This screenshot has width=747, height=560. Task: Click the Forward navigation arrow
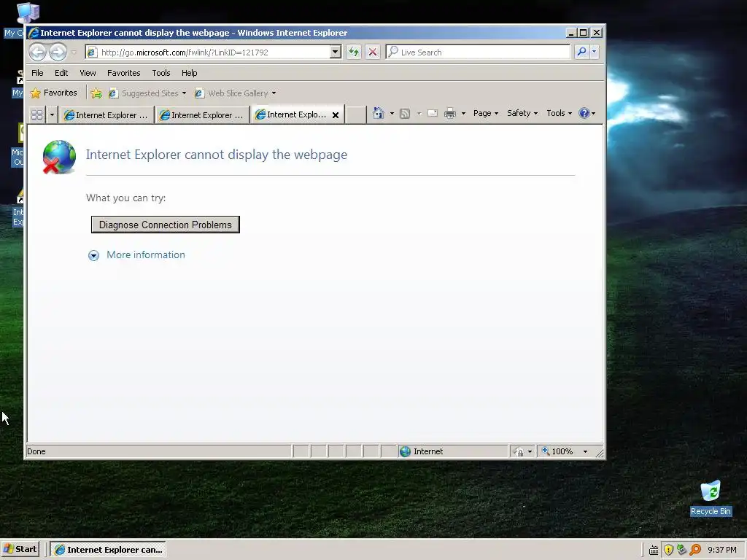pyautogui.click(x=58, y=52)
